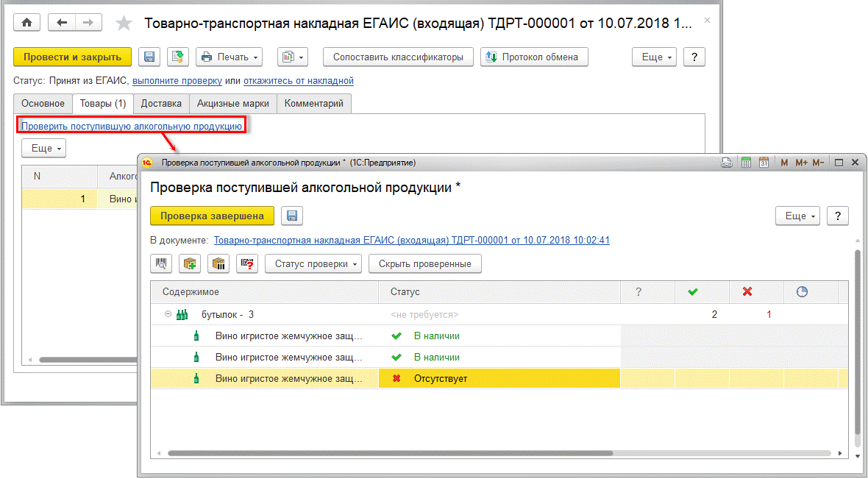This screenshot has width=868, height=479.
Task: Click the barcode search magnifier icon
Action: tap(161, 263)
